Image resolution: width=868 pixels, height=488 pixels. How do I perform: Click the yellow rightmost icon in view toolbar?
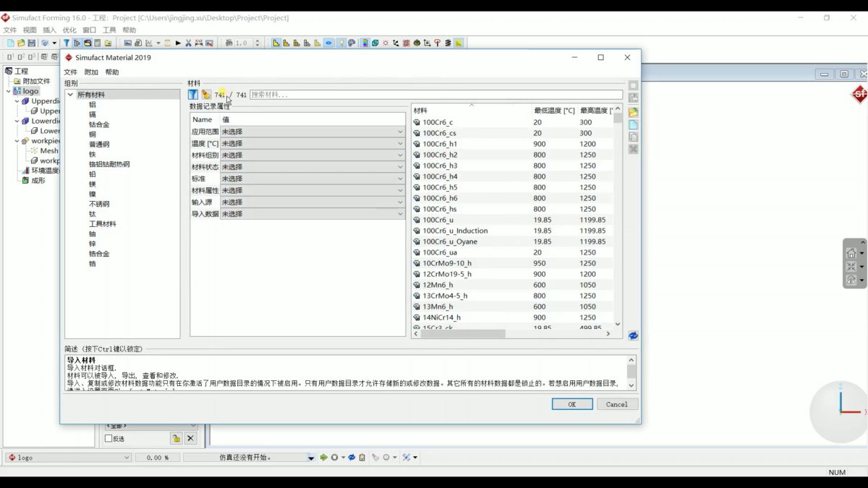[459, 43]
